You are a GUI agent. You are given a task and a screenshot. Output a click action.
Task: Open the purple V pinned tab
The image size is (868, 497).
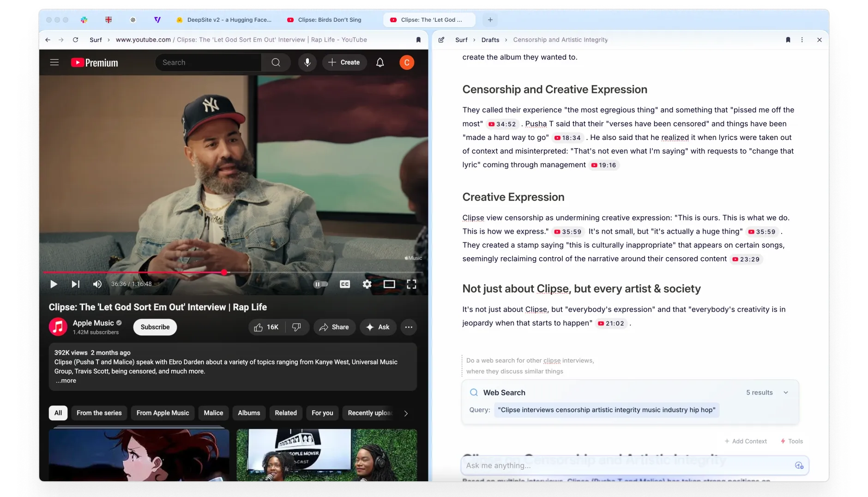click(157, 20)
